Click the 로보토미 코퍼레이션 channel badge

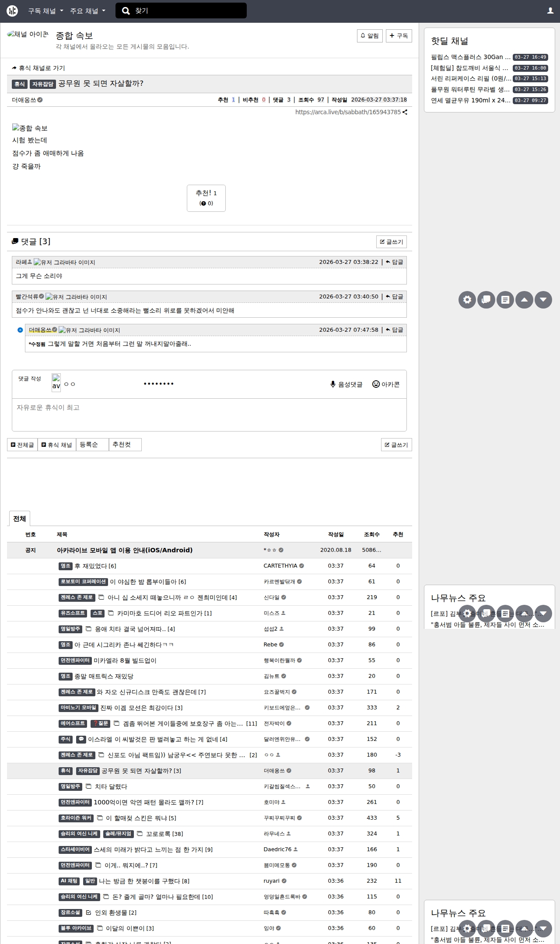(83, 582)
